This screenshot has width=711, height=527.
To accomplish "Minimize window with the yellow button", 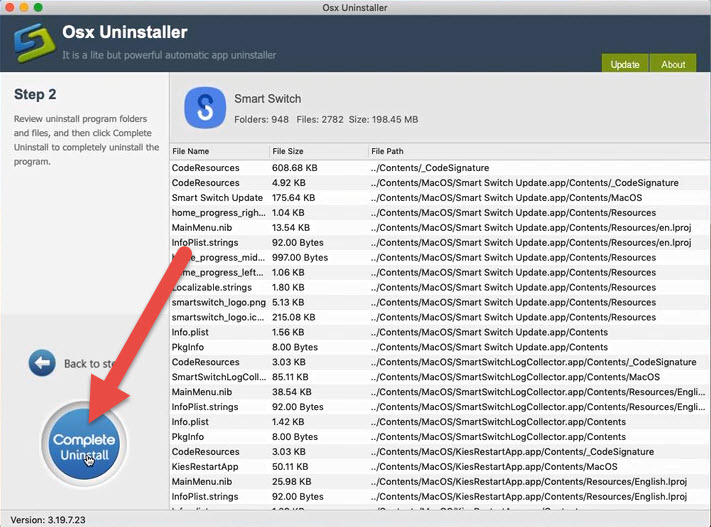I will tap(24, 7).
